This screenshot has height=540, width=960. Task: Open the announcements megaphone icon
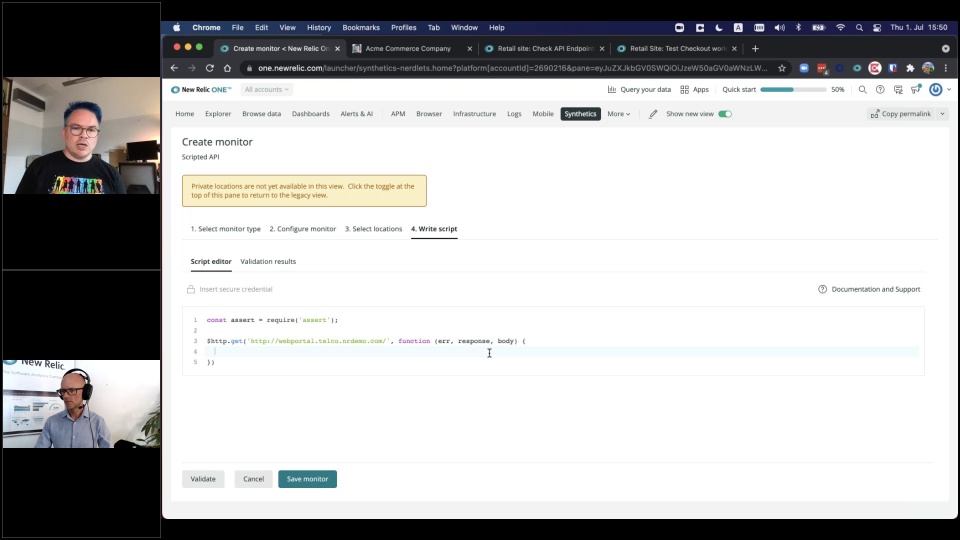916,89
